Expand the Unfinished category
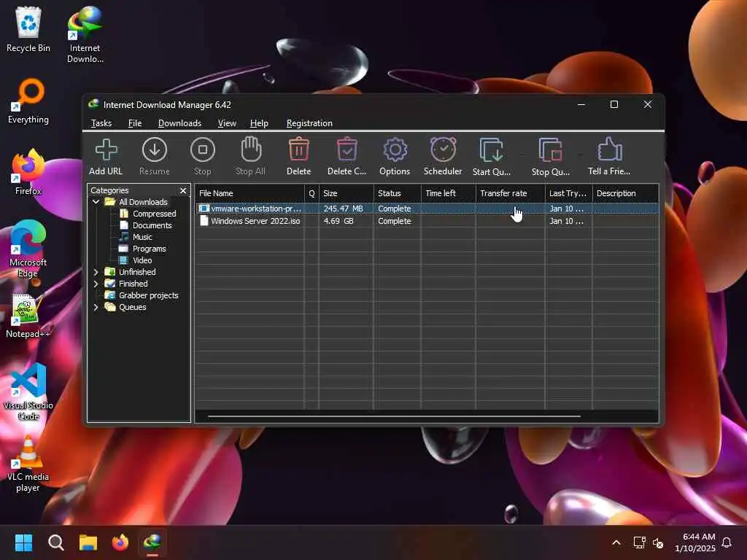 click(x=96, y=272)
